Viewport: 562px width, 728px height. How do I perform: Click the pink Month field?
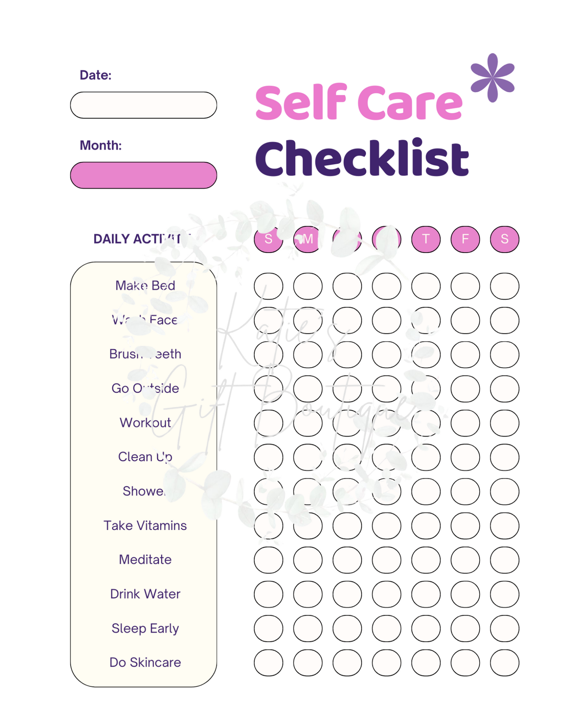tap(144, 175)
